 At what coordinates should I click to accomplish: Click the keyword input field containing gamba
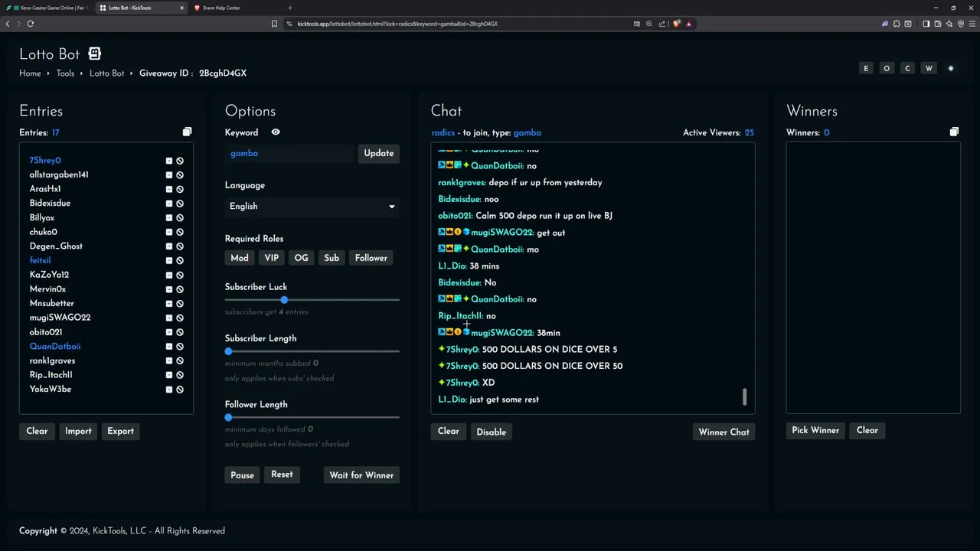[x=291, y=153]
